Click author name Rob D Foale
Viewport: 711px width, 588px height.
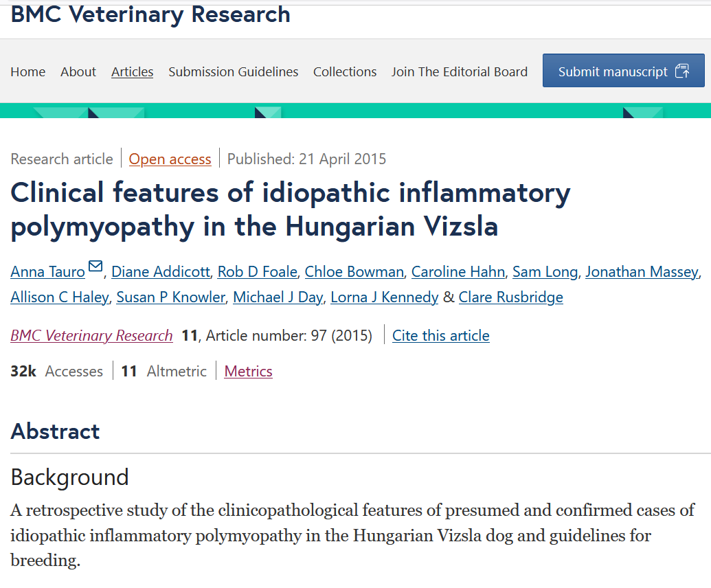[x=258, y=272]
